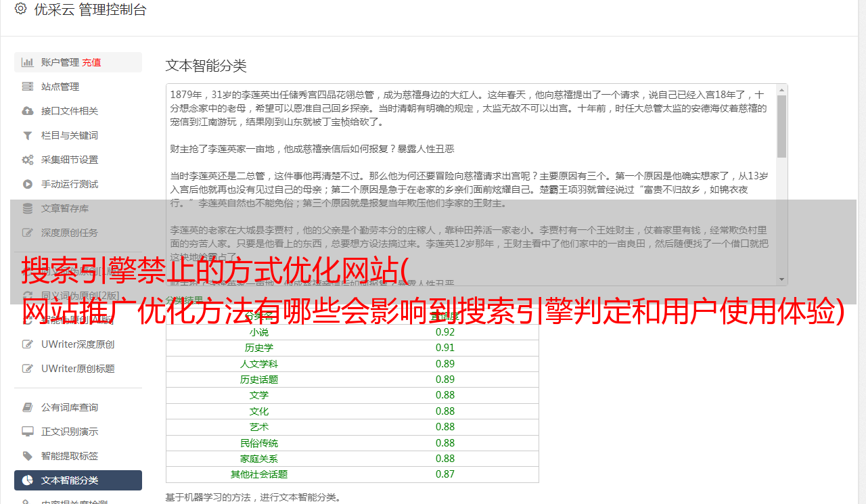Screen dimensions: 866x504
Task: Click the edit icon for UWriter深度原创
Action: [x=28, y=344]
